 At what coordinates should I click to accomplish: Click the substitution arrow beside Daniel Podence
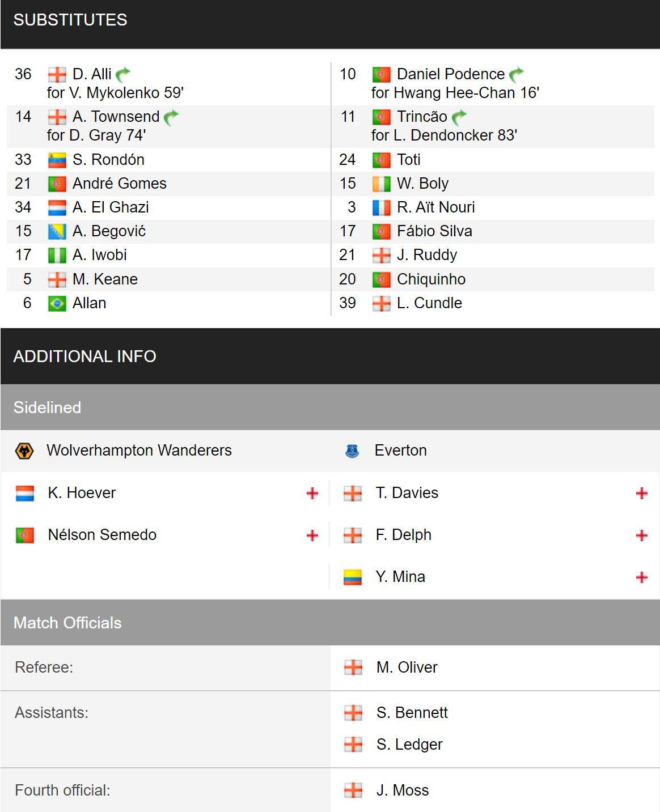tap(517, 74)
